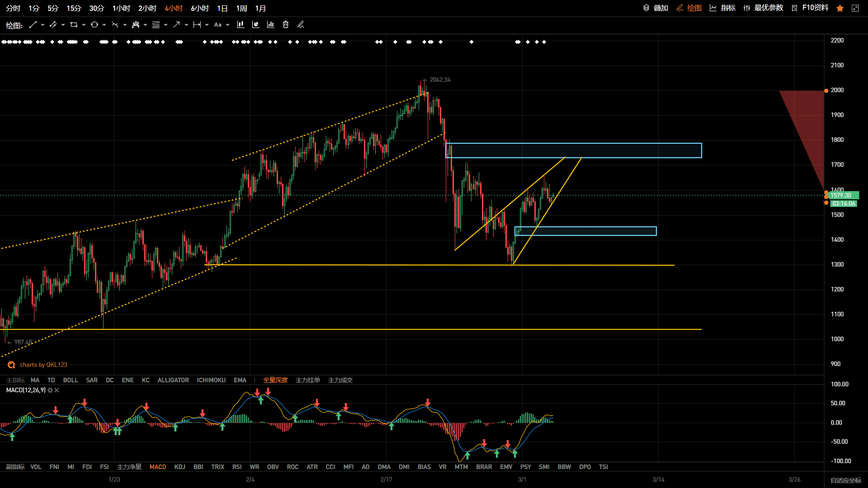Click the orange favorite star icon
This screenshot has height=488, width=868.
tap(840, 8)
